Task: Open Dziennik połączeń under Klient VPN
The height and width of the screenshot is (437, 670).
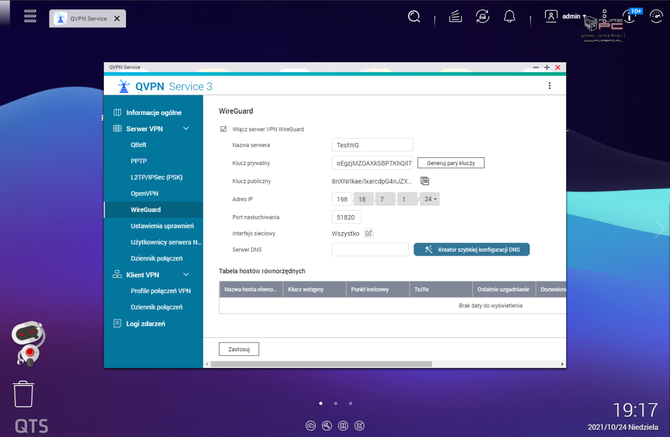Action: (156, 307)
